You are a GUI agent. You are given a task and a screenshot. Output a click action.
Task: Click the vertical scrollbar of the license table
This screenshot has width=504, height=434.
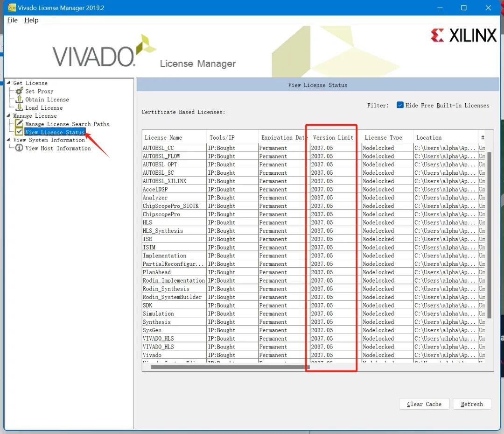pos(489,235)
